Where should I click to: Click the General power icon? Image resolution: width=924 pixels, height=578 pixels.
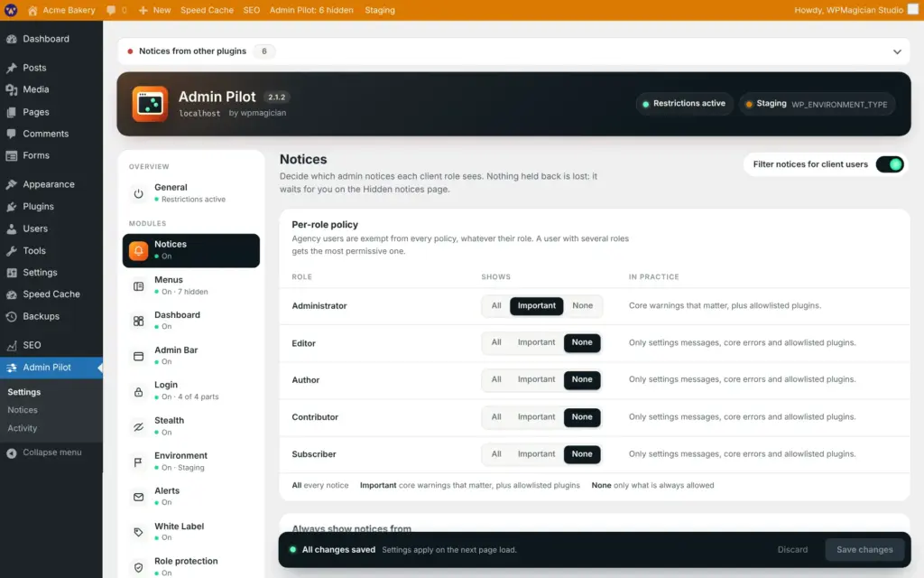pos(138,193)
